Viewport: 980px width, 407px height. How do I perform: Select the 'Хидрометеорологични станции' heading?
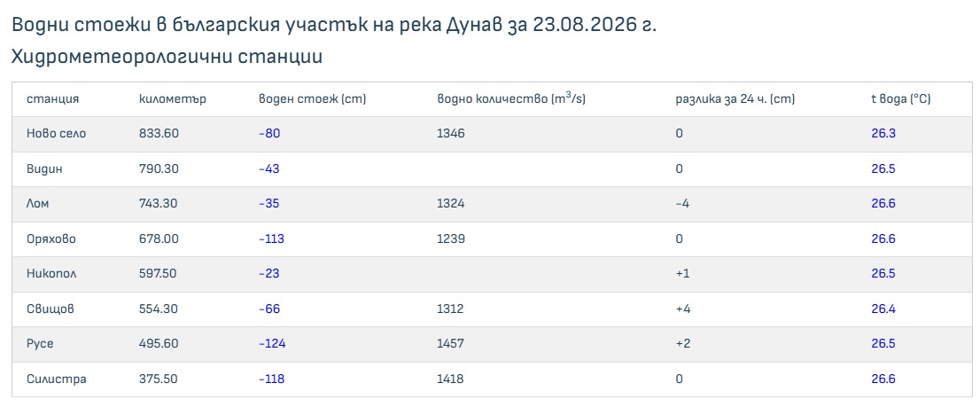(167, 56)
